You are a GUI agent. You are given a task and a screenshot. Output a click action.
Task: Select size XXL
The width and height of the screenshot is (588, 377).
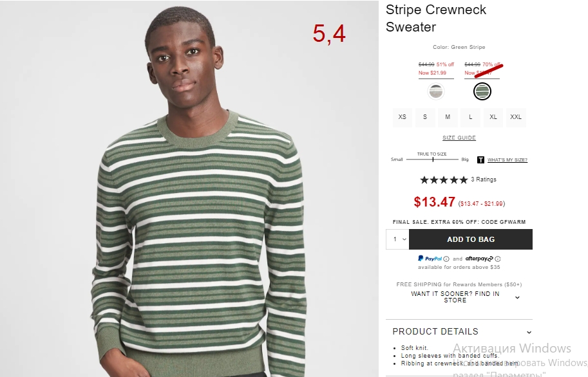[x=516, y=117]
